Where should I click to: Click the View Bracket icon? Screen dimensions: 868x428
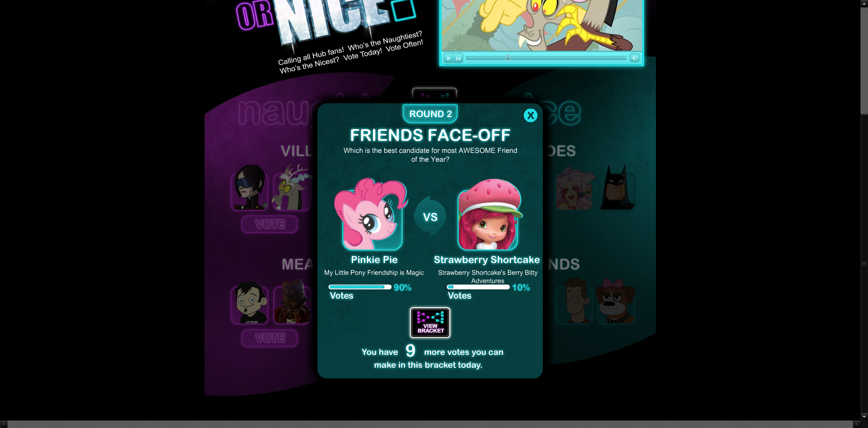tap(430, 323)
